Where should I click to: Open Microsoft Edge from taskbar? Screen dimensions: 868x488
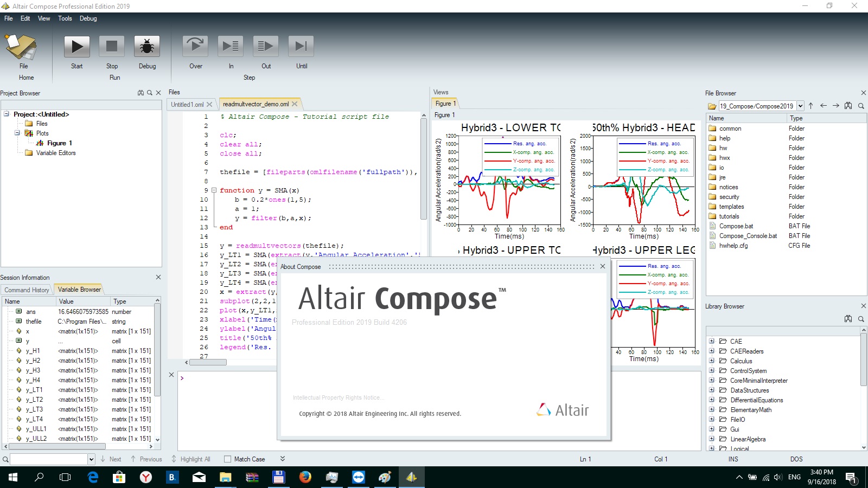pos(93,477)
